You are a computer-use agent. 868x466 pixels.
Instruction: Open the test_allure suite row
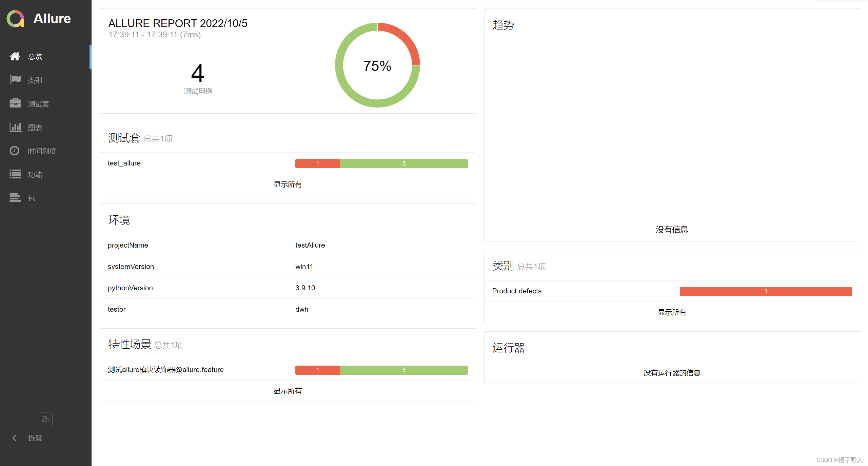coord(124,163)
